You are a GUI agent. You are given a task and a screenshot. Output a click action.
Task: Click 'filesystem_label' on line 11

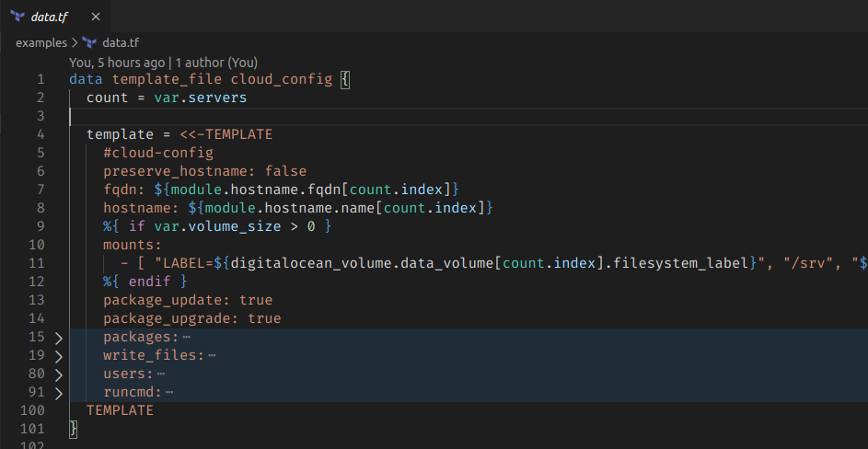click(681, 263)
